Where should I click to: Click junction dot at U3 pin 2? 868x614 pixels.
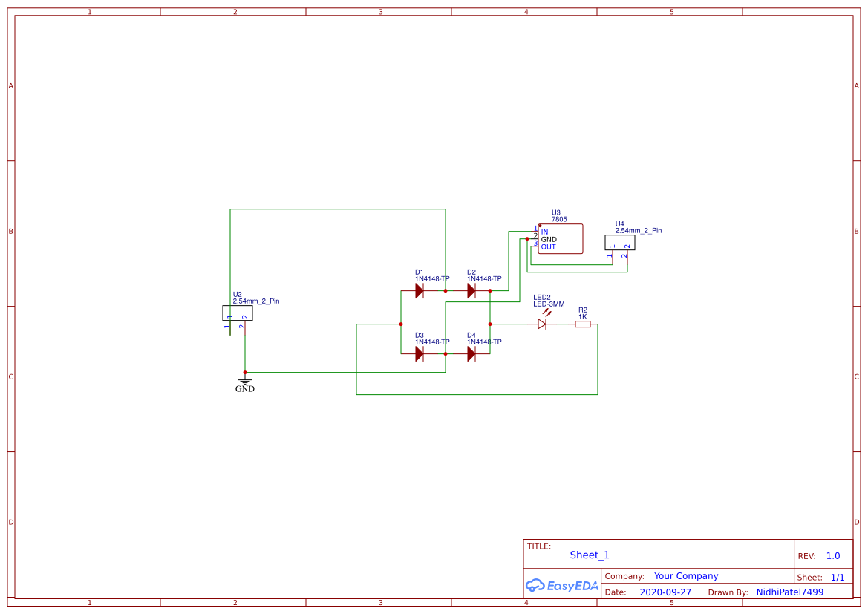point(527,239)
